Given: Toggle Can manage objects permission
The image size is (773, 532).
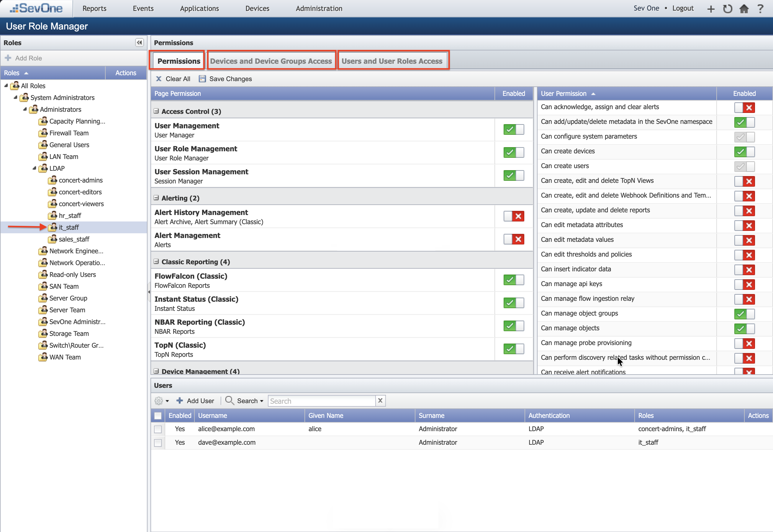Looking at the screenshot, I should [744, 329].
